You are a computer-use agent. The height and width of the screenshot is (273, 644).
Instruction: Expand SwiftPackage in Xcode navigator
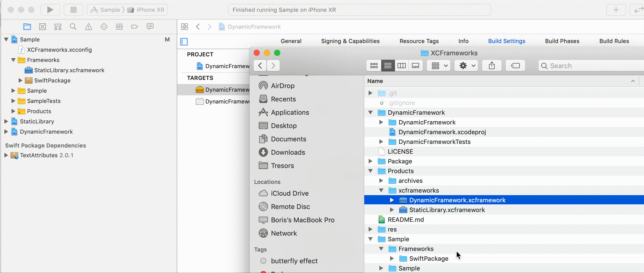pos(20,80)
